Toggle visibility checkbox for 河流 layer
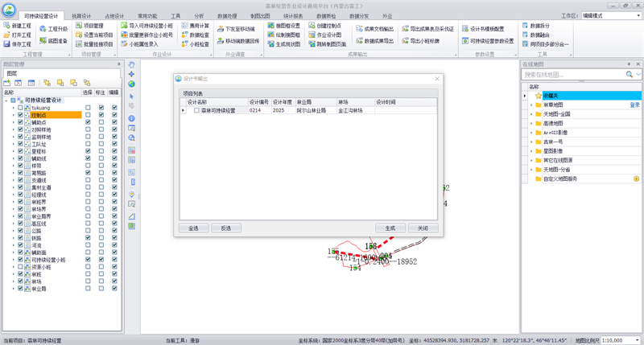 (x=20, y=245)
